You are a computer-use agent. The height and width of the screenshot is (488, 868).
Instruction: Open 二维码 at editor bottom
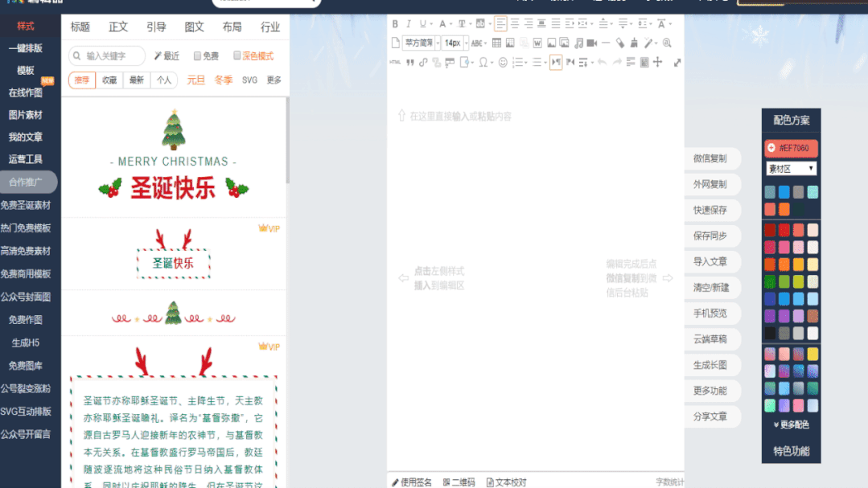point(459,482)
